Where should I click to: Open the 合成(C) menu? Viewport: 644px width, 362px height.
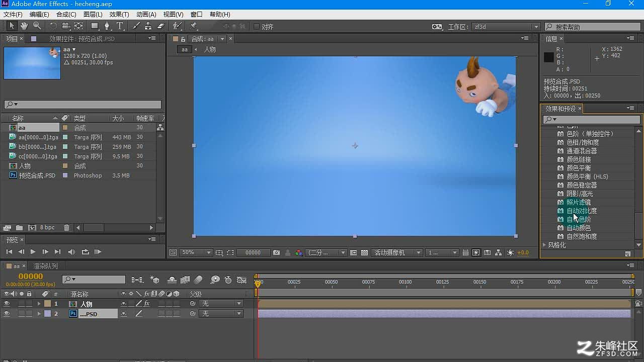(x=66, y=15)
